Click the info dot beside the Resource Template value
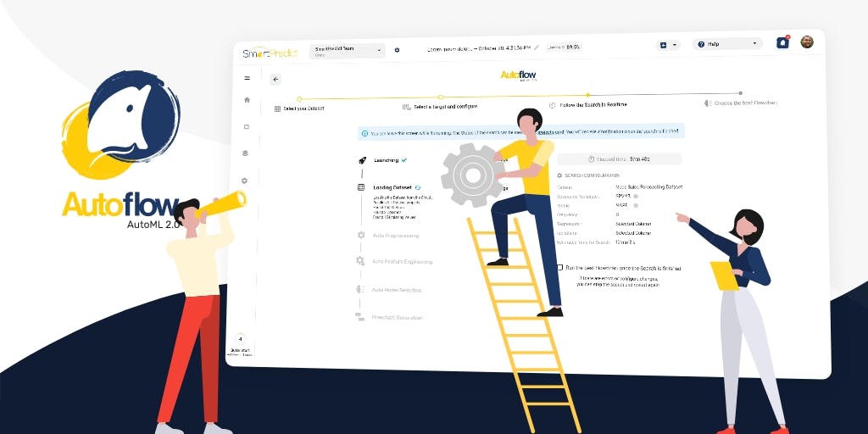This screenshot has width=868, height=434. [636, 196]
